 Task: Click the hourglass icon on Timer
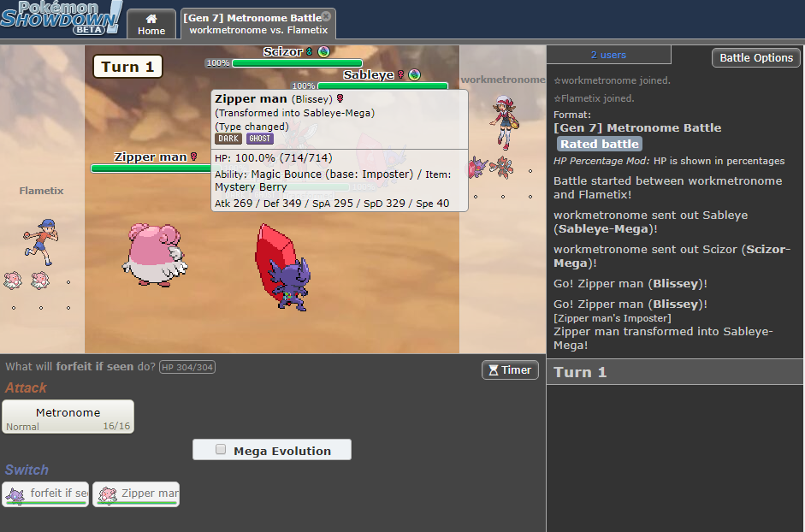(x=494, y=370)
